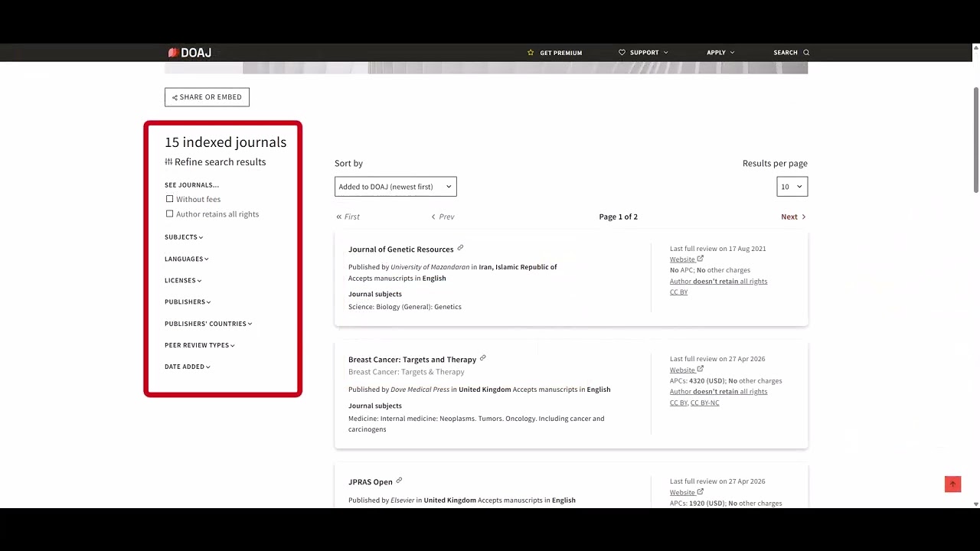This screenshot has height=551, width=980.
Task: Open rights link for Journal of Genetic Resources
Action: (718, 282)
